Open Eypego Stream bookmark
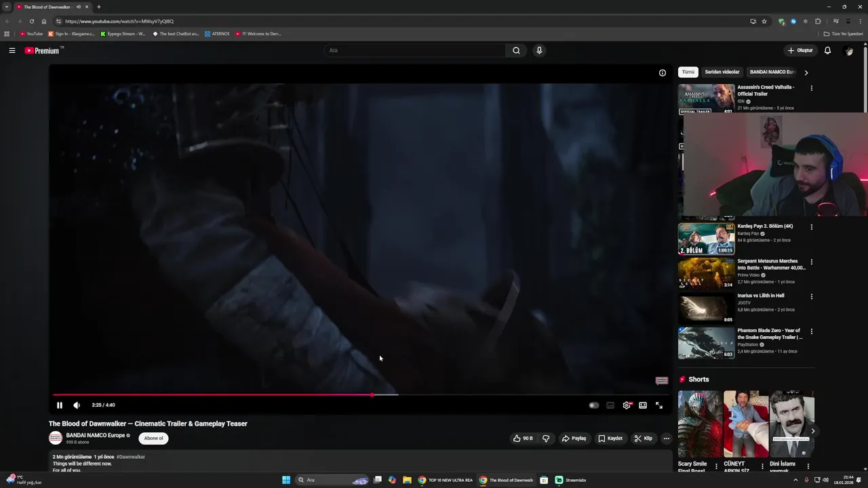Screen dimensions: 868x488 (123, 33)
